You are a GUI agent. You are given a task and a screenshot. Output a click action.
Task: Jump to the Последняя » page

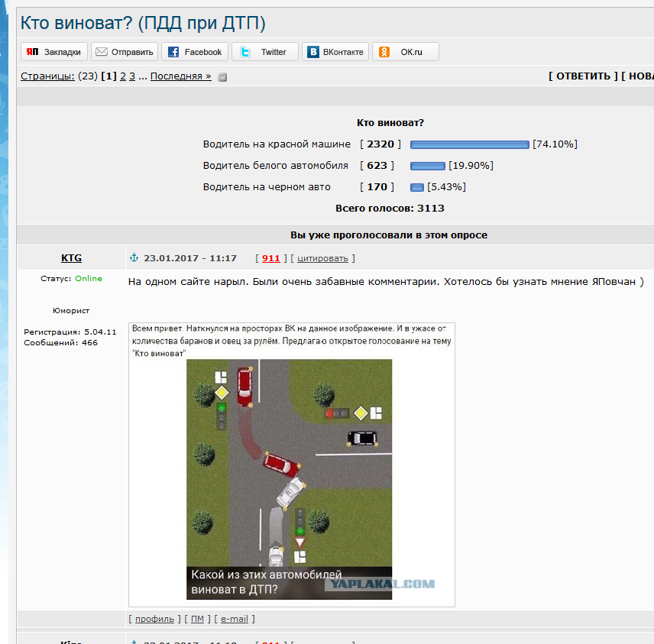coord(180,76)
